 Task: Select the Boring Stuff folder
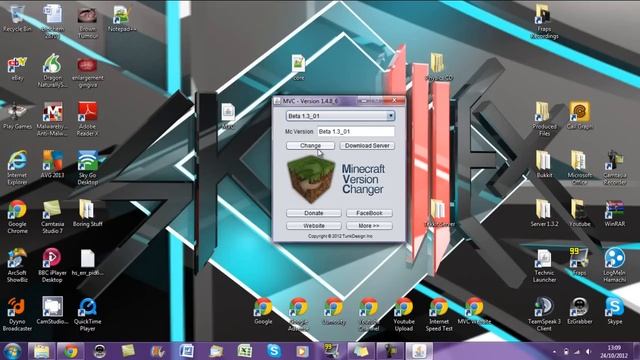pyautogui.click(x=87, y=213)
